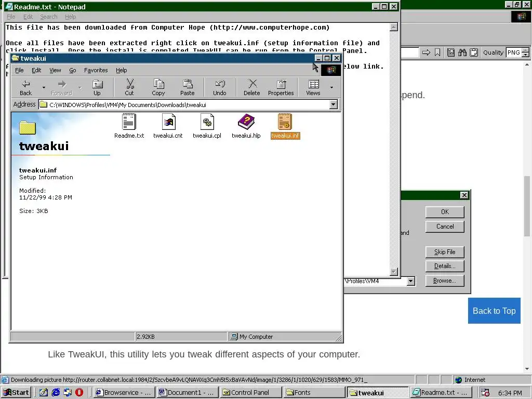Select the tweakui.cpl file icon
This screenshot has height=399, width=532.
click(207, 126)
